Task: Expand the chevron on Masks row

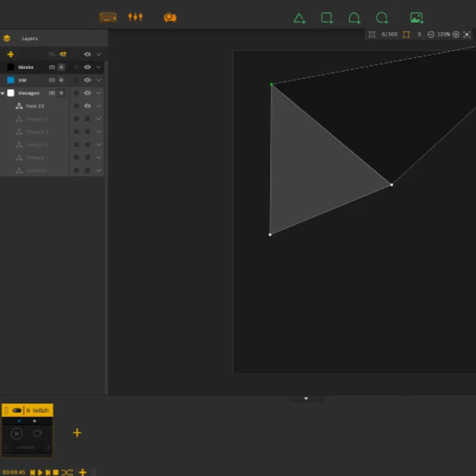Action: pos(99,67)
